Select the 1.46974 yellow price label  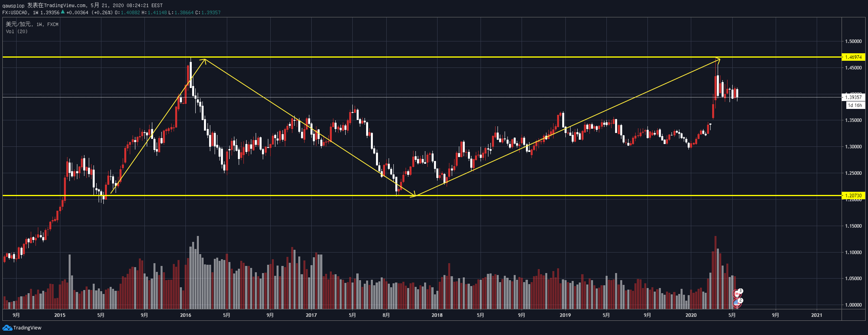(853, 57)
